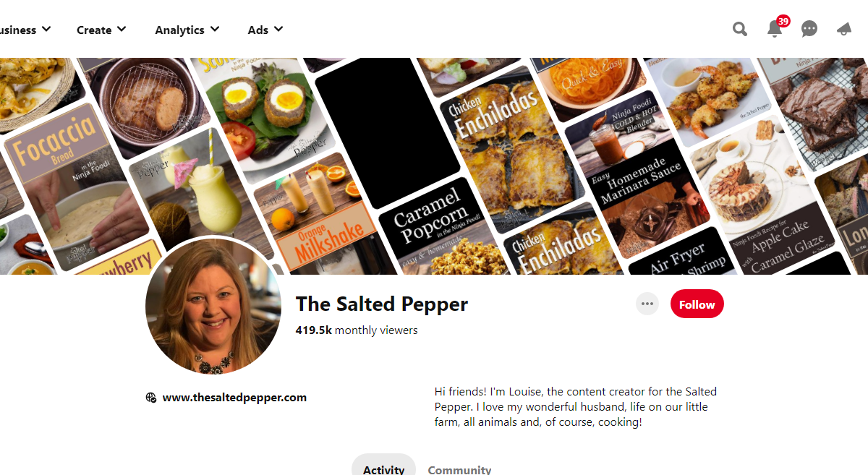Open the Ads dropdown menu

pyautogui.click(x=265, y=30)
